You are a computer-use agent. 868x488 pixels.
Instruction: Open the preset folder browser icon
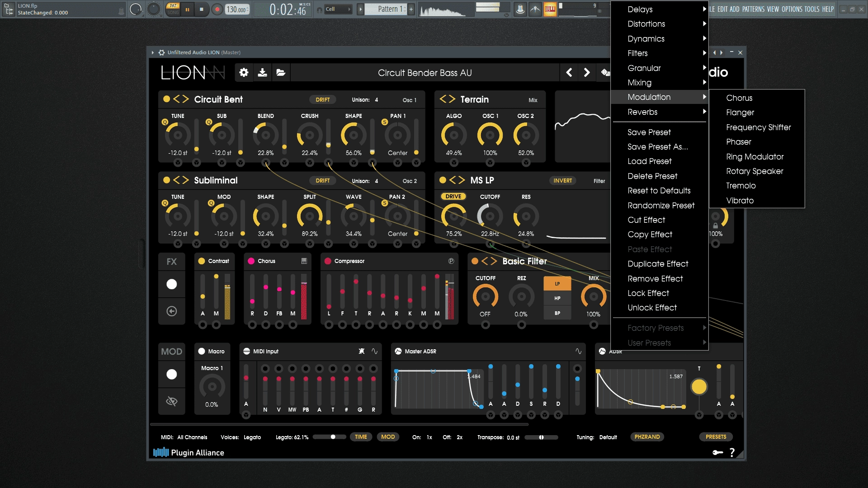(x=281, y=73)
